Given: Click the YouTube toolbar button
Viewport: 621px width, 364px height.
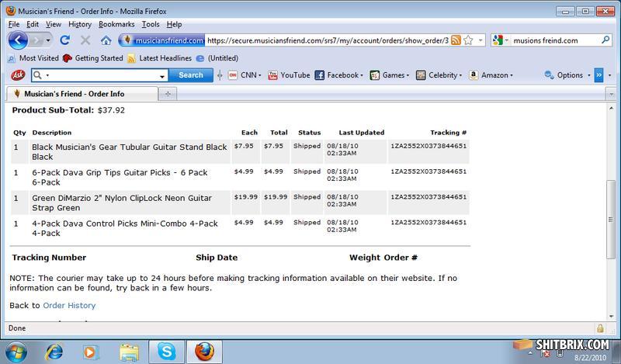Looking at the screenshot, I should tap(289, 75).
